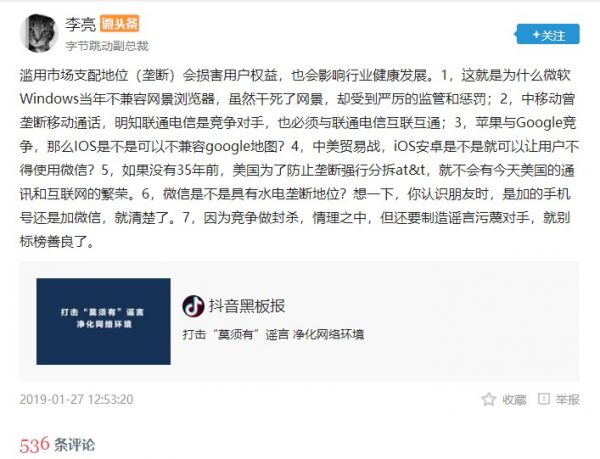Click the TikTok logo beside 抖音黑板报
The height and width of the screenshot is (459, 600).
(193, 306)
